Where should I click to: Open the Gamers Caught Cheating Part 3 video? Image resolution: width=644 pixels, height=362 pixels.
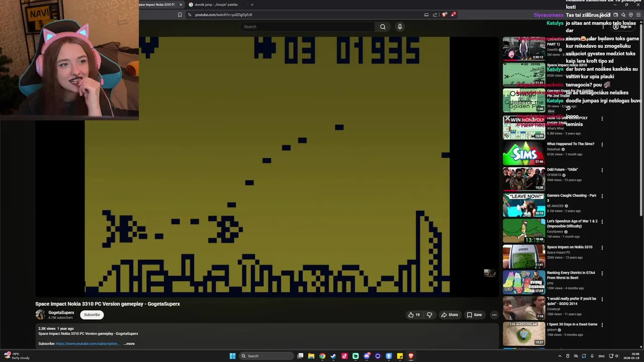[x=524, y=204]
